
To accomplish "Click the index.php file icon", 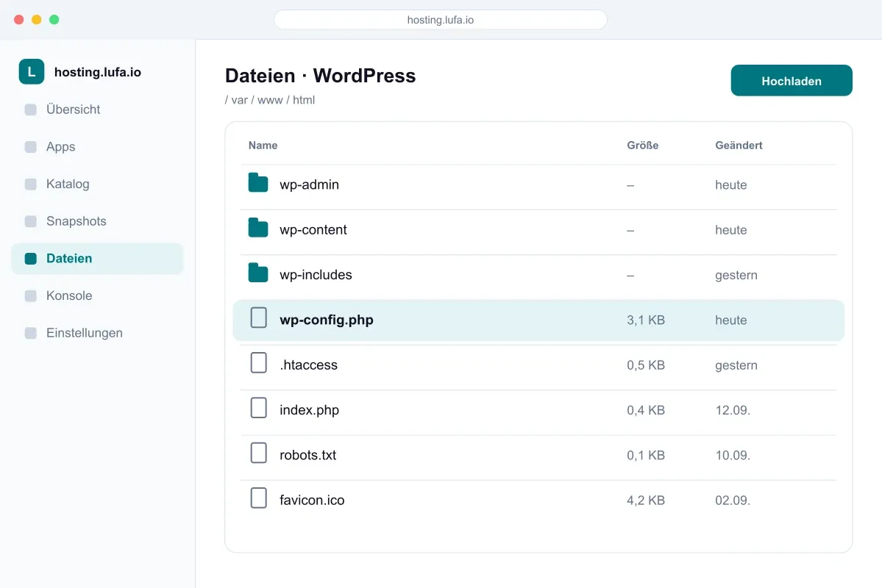I will click(x=259, y=407).
